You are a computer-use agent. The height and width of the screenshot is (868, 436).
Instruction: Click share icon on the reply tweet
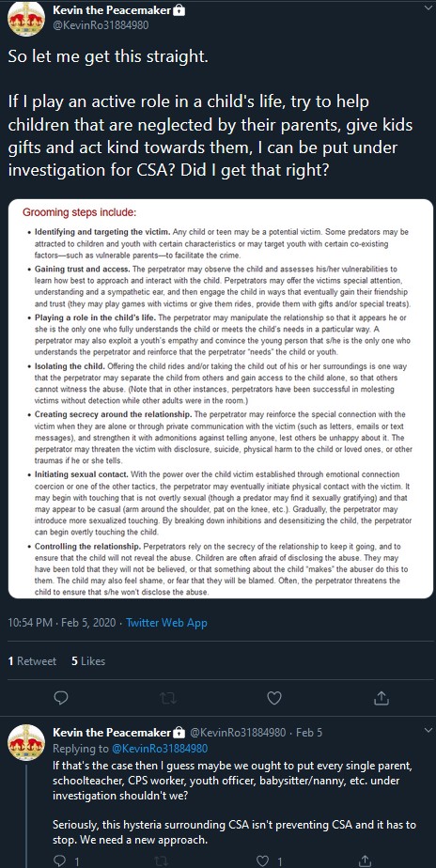pos(366,860)
